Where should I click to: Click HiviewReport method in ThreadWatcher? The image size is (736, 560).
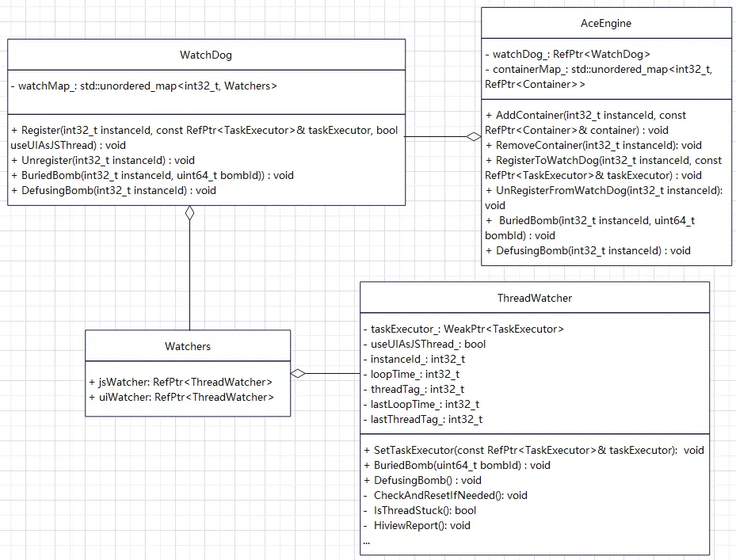click(x=417, y=525)
